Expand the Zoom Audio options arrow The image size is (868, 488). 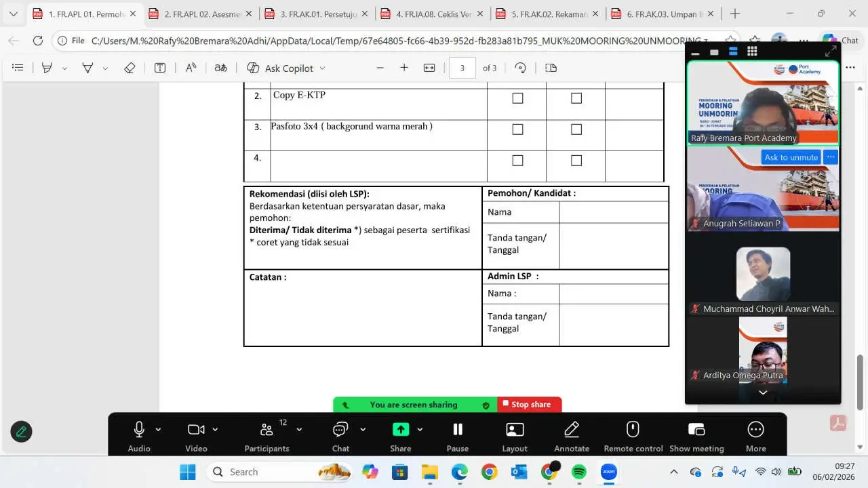pos(158,429)
